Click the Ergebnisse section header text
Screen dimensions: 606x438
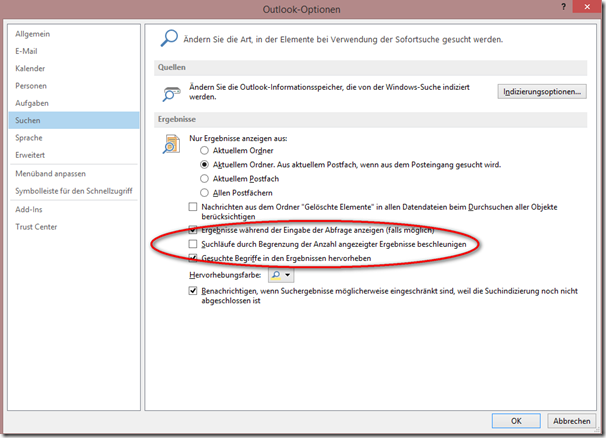pyautogui.click(x=177, y=119)
